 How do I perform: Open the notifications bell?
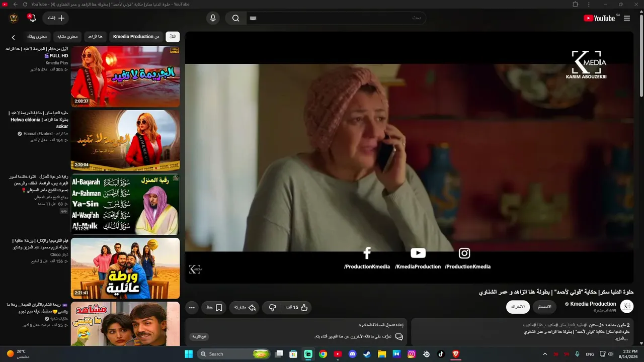[32, 18]
